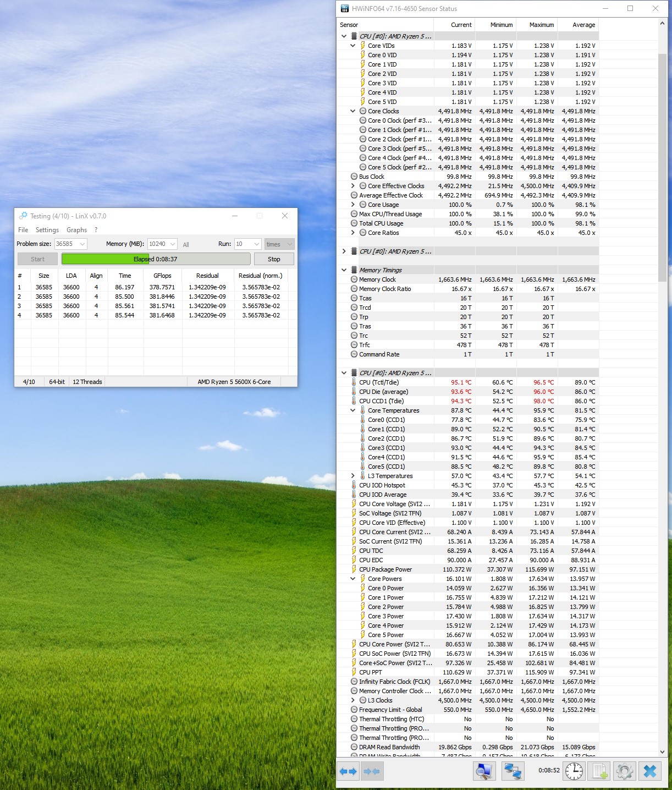Click the thermometer icon for CPU (Tctl/Tdie)
The width and height of the screenshot is (672, 790).
click(x=354, y=382)
